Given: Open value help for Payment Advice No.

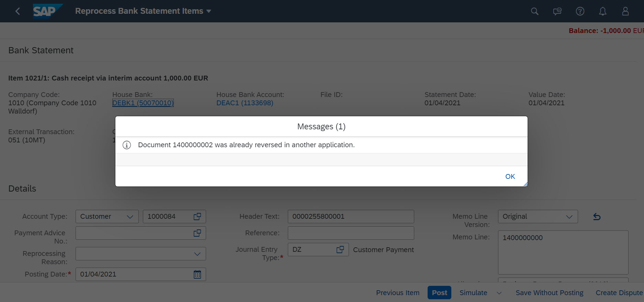Looking at the screenshot, I should 197,233.
